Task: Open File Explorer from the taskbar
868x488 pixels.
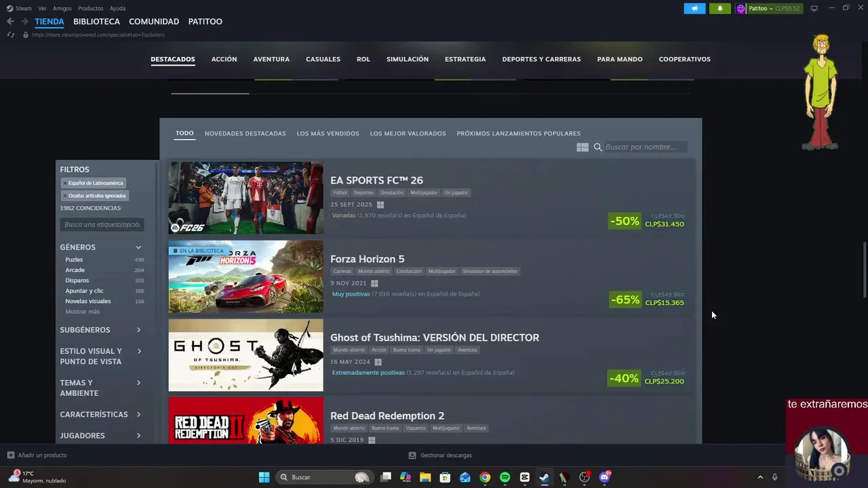Action: click(x=425, y=477)
